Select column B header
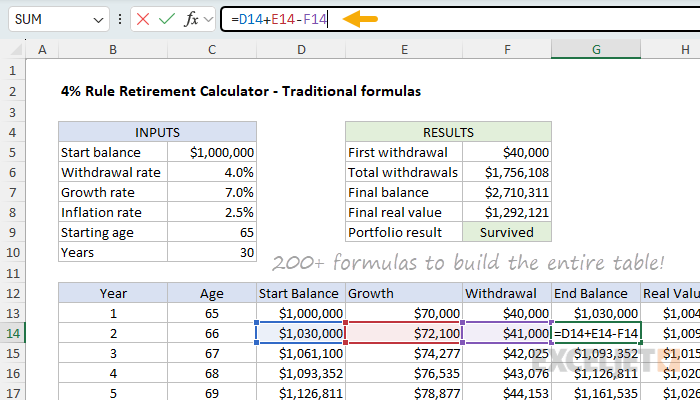 [113, 49]
